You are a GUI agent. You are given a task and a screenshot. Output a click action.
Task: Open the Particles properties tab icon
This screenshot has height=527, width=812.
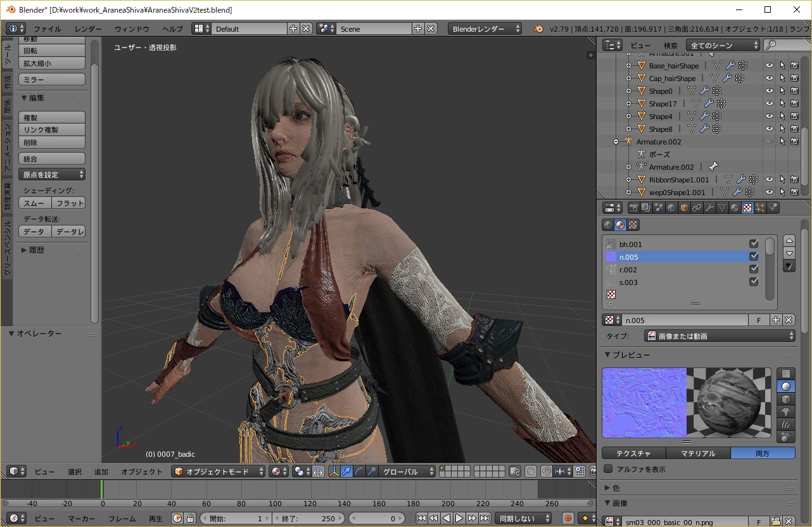[x=760, y=208]
